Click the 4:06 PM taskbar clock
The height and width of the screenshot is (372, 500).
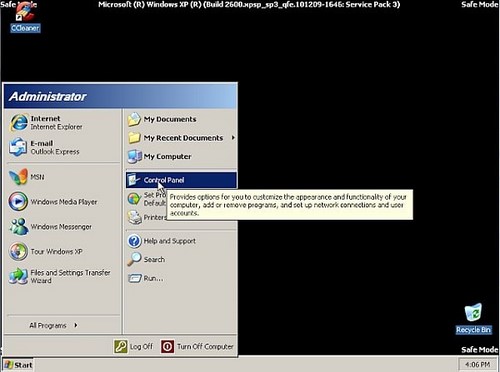pyautogui.click(x=477, y=365)
